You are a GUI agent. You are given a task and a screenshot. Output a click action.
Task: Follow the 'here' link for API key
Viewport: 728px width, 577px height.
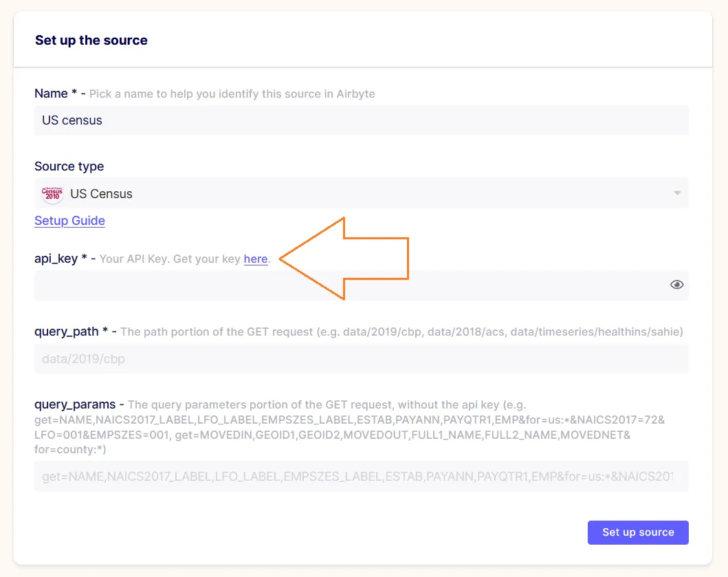pos(255,259)
